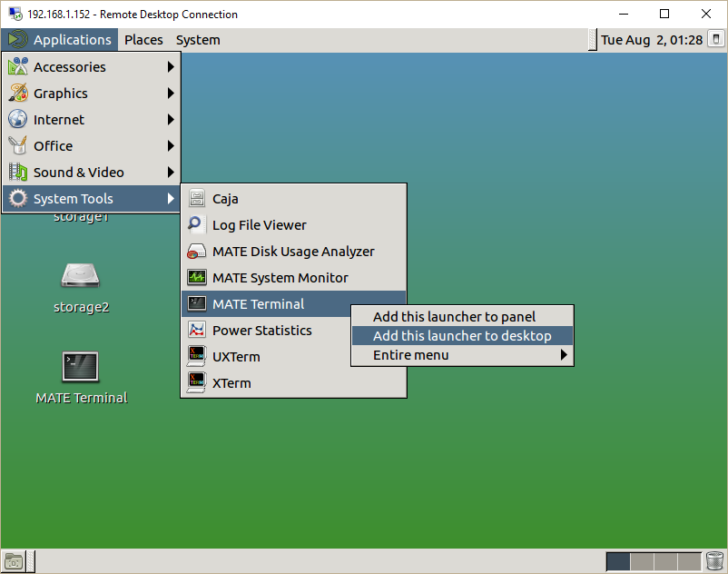Click the Log File Viewer label
Image resolution: width=728 pixels, height=574 pixels.
click(x=259, y=225)
